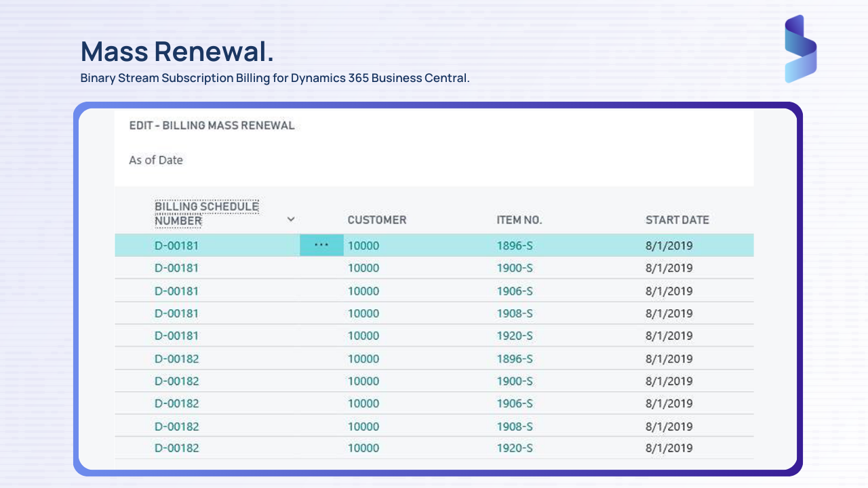Click customer 10000 in the highlighted row
The image size is (868, 488).
click(363, 245)
